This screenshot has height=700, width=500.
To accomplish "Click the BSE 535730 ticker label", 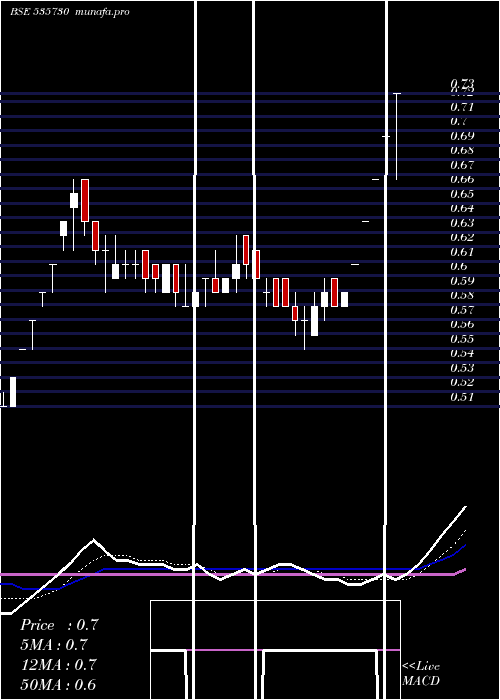I will coord(39,12).
